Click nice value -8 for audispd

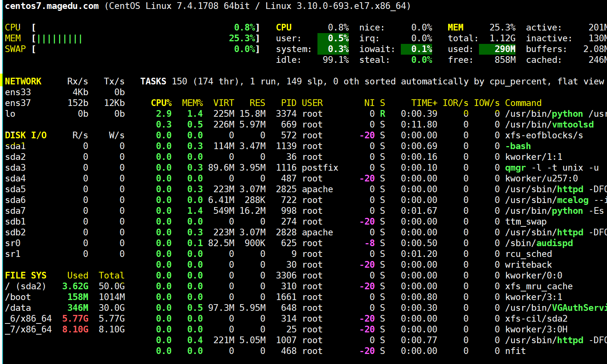[370, 243]
